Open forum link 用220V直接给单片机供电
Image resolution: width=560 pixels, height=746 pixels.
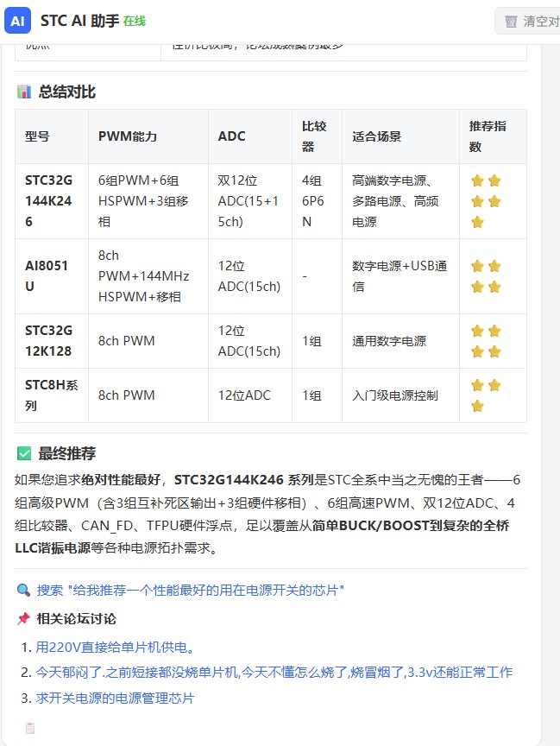click(115, 648)
